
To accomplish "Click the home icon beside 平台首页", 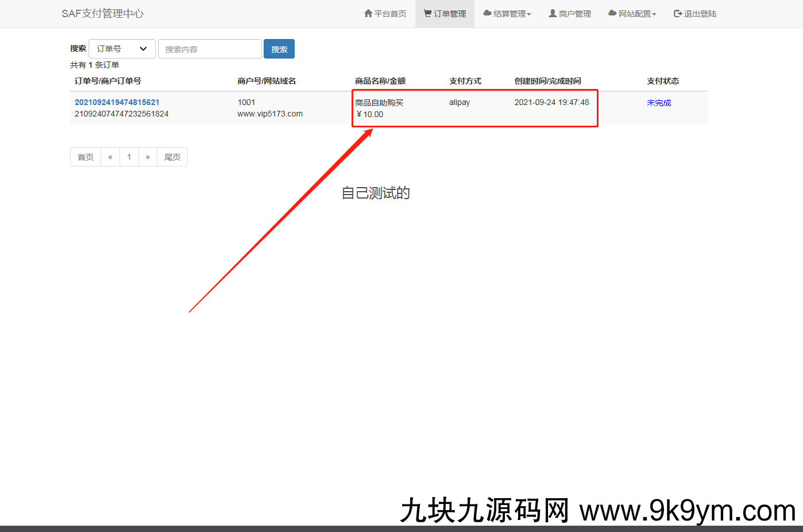I will tap(368, 13).
